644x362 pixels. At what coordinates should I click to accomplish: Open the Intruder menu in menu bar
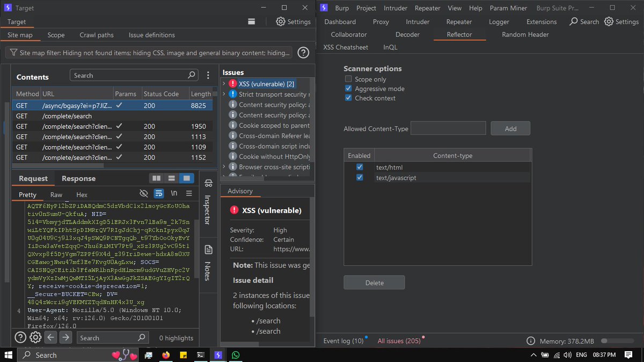[396, 8]
